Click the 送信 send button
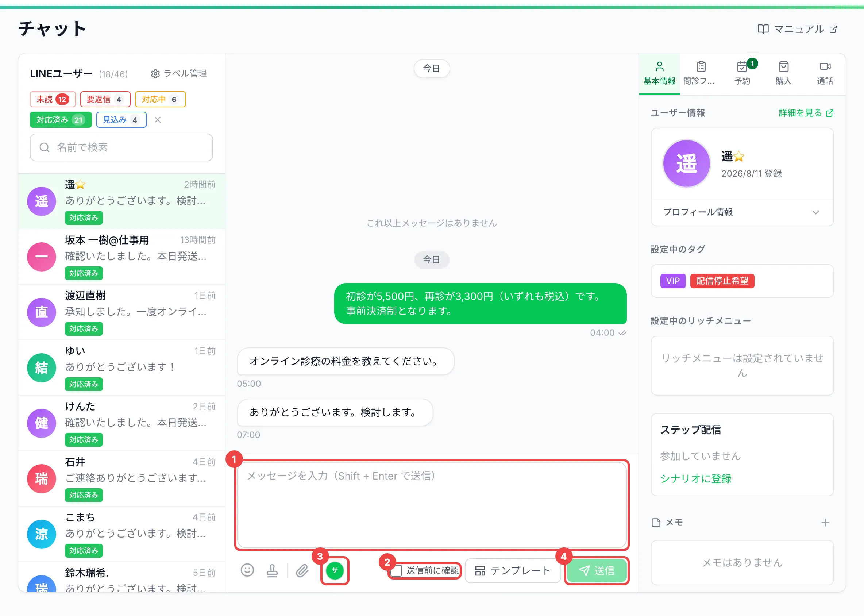 596,570
